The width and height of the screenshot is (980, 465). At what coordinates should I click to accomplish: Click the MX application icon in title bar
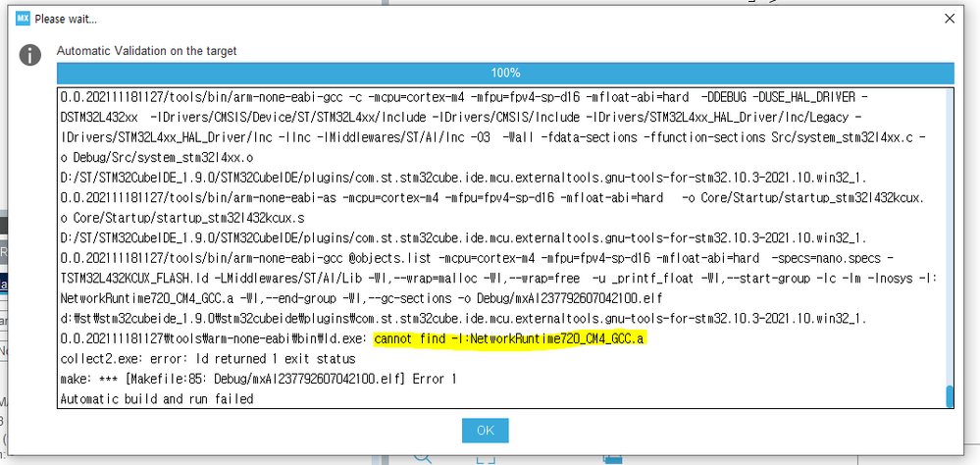[24, 19]
